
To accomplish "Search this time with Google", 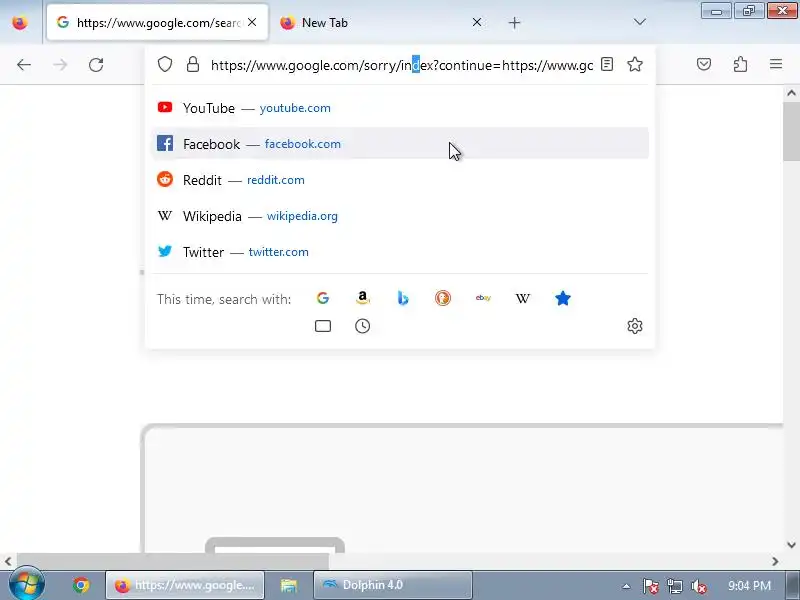I will [x=322, y=298].
